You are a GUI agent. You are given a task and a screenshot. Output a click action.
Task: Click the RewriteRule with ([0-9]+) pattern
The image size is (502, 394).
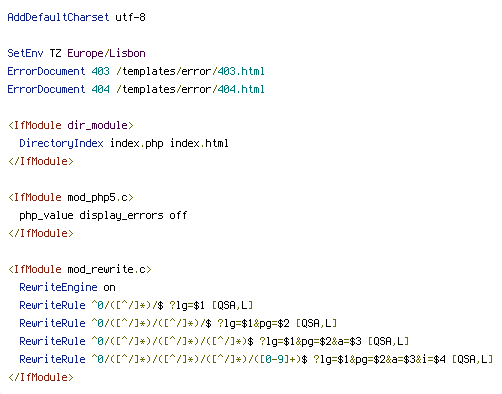pos(256,359)
